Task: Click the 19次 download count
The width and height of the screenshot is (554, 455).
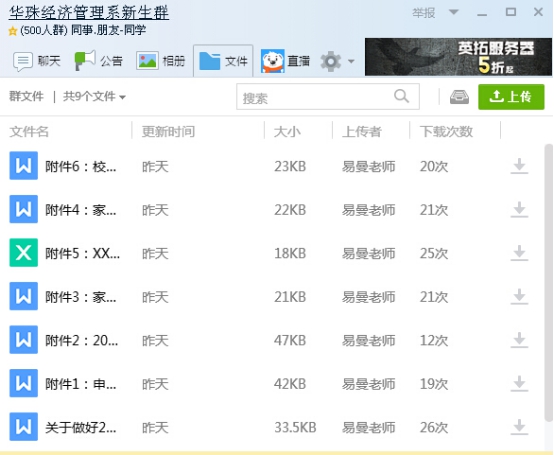Action: point(434,384)
